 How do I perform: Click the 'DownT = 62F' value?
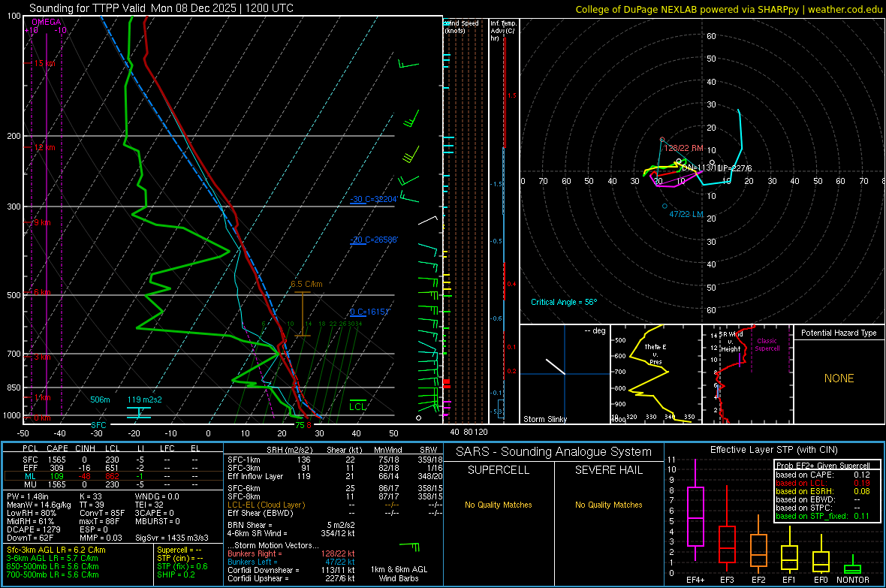tap(30, 538)
